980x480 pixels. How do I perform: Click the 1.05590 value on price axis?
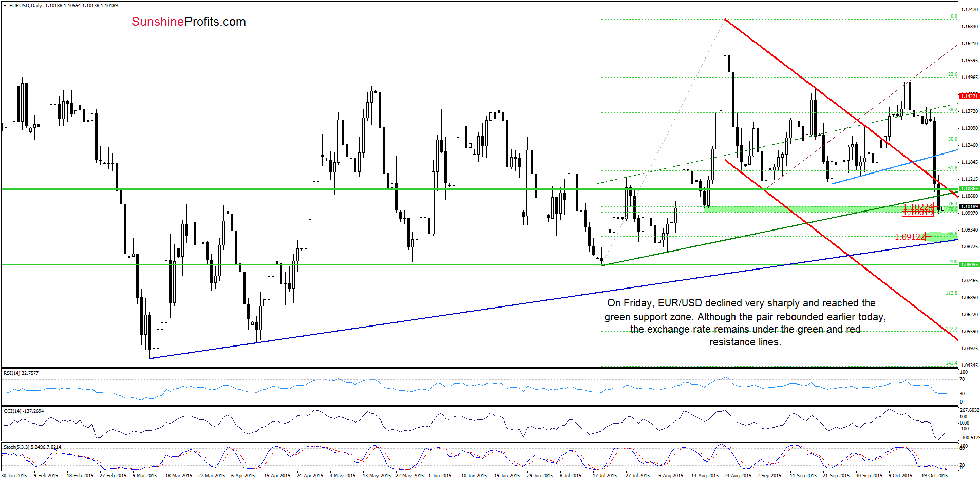[x=969, y=332]
